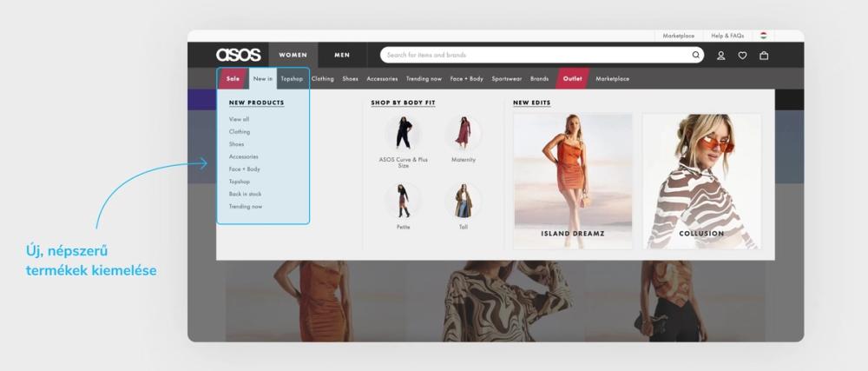This screenshot has height=371, width=868.
Task: Click the Maternity text label
Action: tap(464, 160)
